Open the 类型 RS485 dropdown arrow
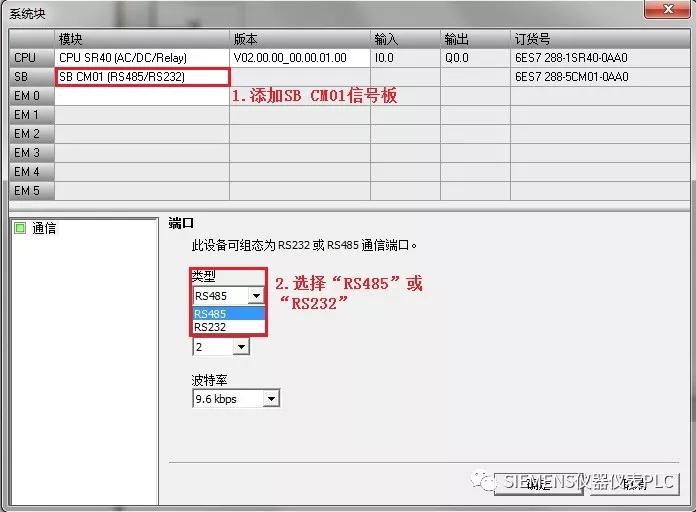696x512 pixels. (x=256, y=296)
